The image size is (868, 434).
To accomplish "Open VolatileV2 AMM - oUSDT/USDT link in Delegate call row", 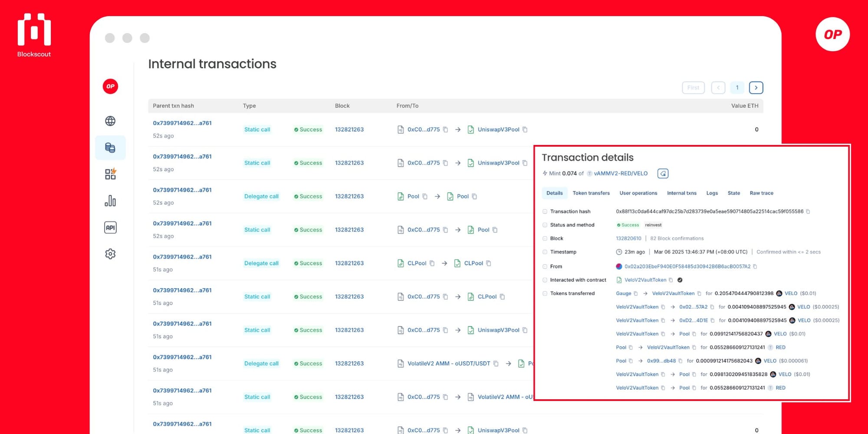I will (449, 363).
